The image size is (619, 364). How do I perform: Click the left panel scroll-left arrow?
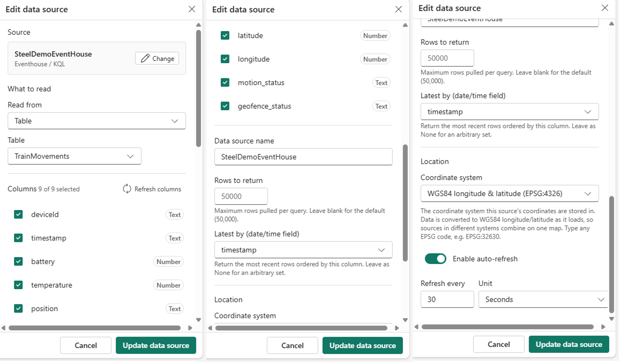(x=4, y=328)
